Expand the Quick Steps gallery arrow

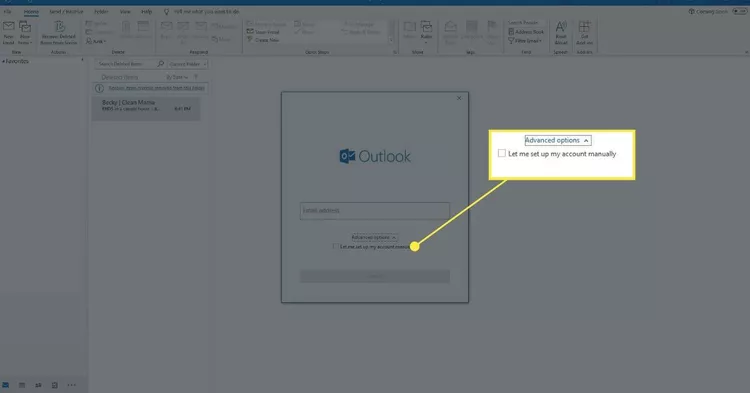point(391,41)
